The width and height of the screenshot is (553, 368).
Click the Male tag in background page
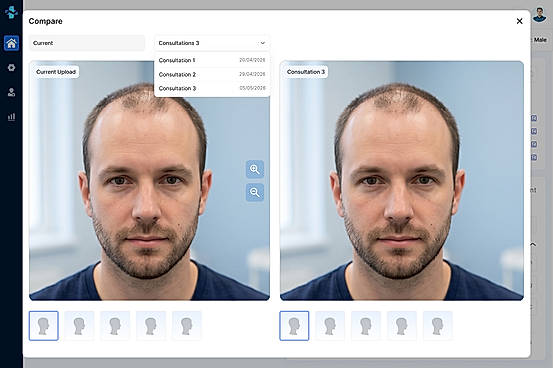(x=540, y=40)
